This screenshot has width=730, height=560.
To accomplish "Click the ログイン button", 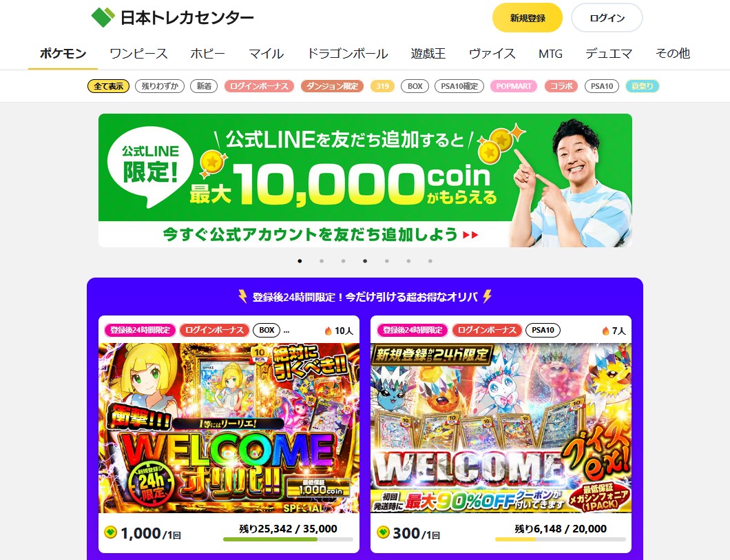I will tap(607, 18).
